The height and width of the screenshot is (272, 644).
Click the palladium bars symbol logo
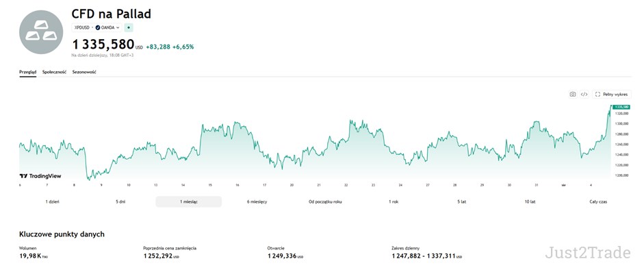(x=41, y=32)
